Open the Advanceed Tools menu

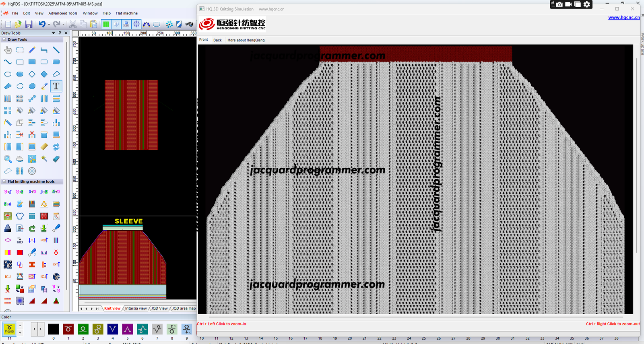tap(63, 13)
